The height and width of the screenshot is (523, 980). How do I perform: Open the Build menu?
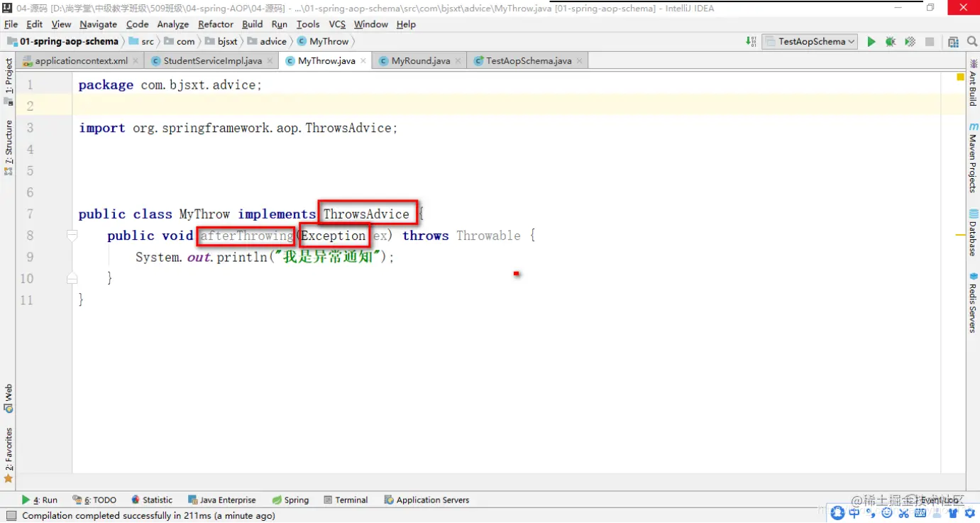(x=252, y=24)
